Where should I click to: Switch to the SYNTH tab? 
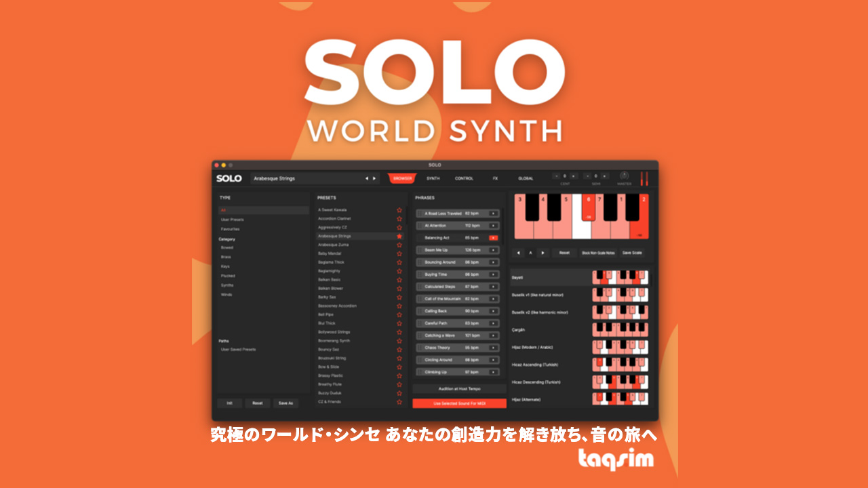point(433,178)
